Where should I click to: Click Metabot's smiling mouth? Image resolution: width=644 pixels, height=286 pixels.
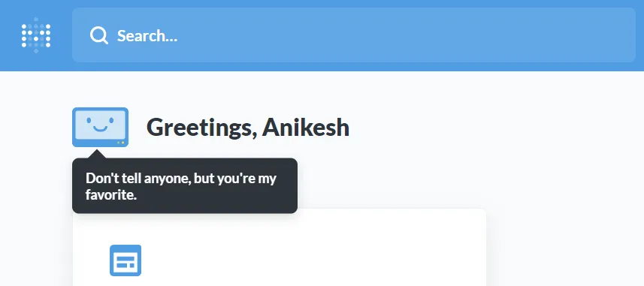click(100, 129)
